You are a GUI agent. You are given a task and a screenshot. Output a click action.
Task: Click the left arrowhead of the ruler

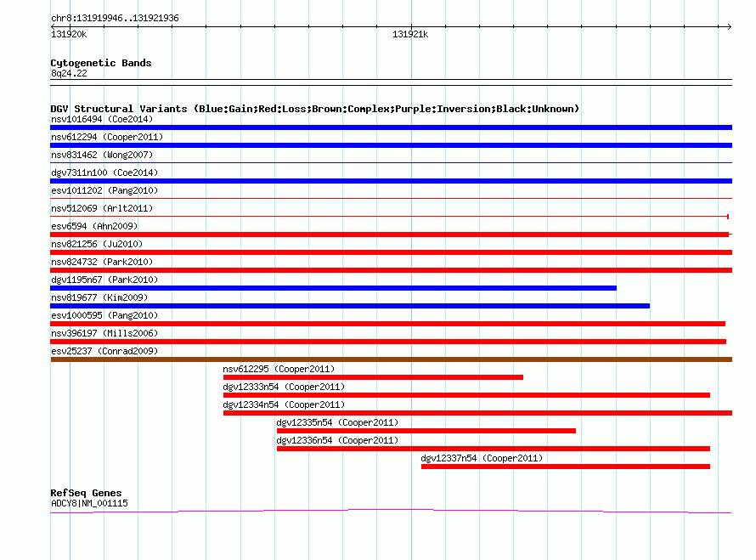tap(53, 26)
